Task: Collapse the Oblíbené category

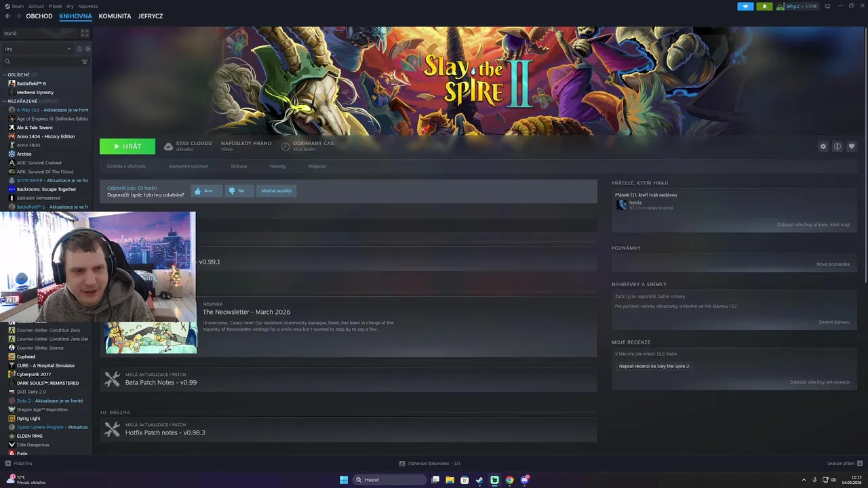Action: (x=5, y=75)
